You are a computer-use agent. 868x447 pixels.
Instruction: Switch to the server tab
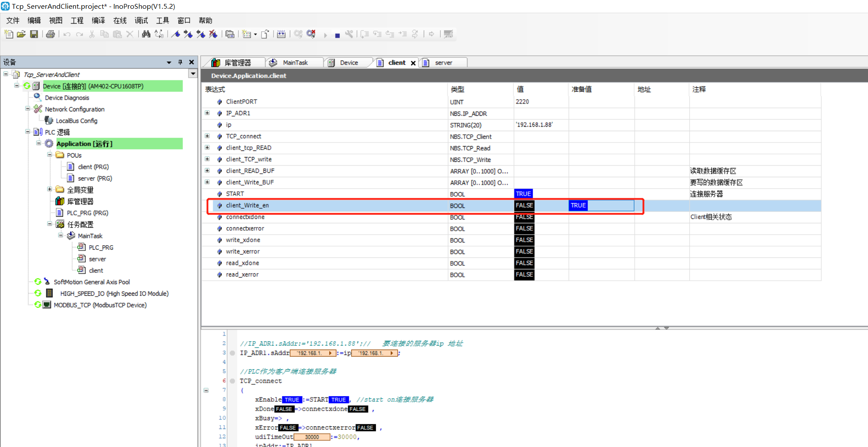[443, 63]
